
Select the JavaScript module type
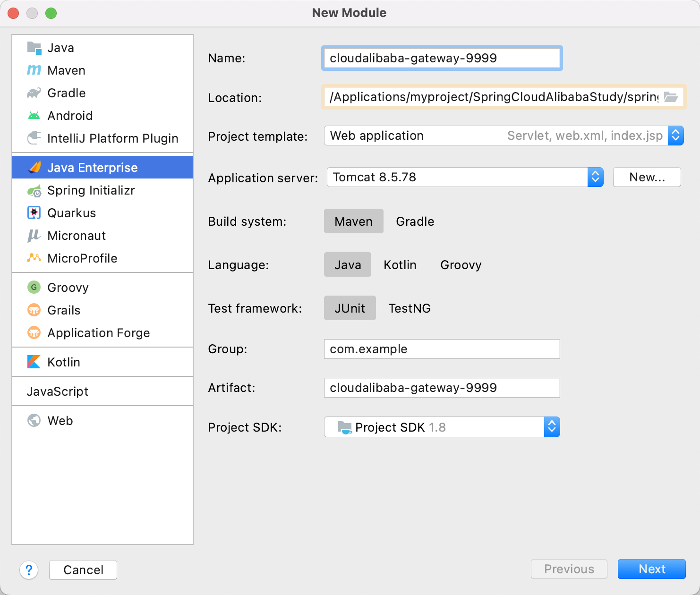pyautogui.click(x=102, y=391)
